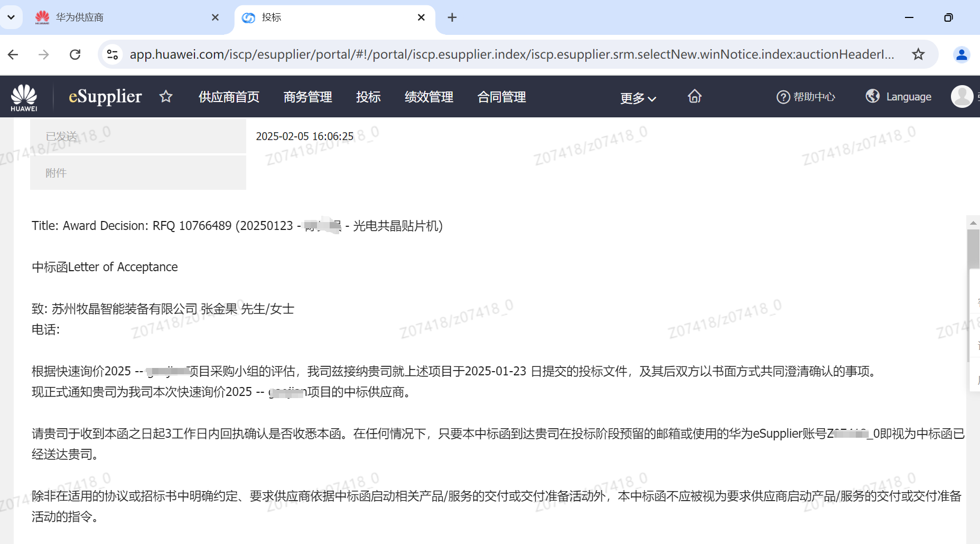The image size is (980, 544).
Task: Bookmark this page with the star icon
Action: point(918,54)
